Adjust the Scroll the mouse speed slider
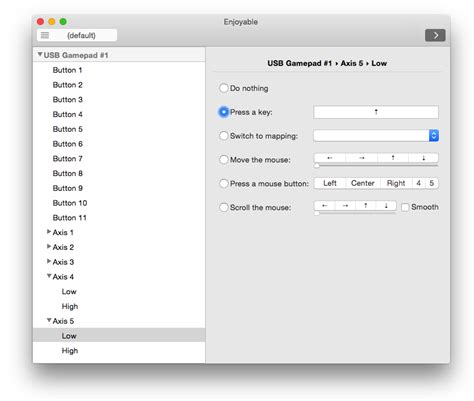The image size is (474, 401). 317,213
